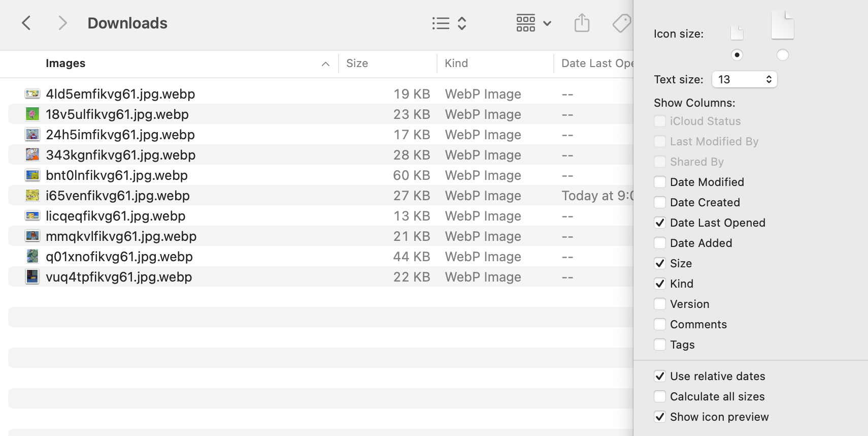This screenshot has width=868, height=436.
Task: Select file 4ld5emfikvg61.jpg.webp
Action: coord(120,94)
